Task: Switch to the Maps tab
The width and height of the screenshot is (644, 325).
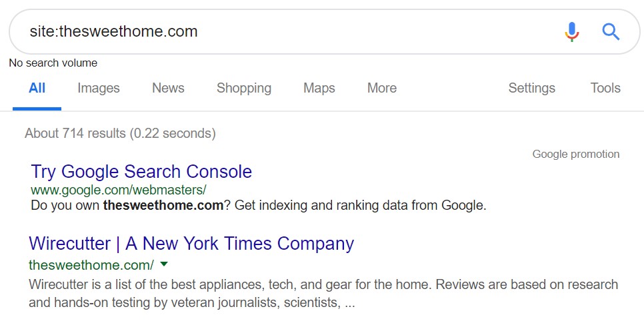Action: [x=319, y=88]
